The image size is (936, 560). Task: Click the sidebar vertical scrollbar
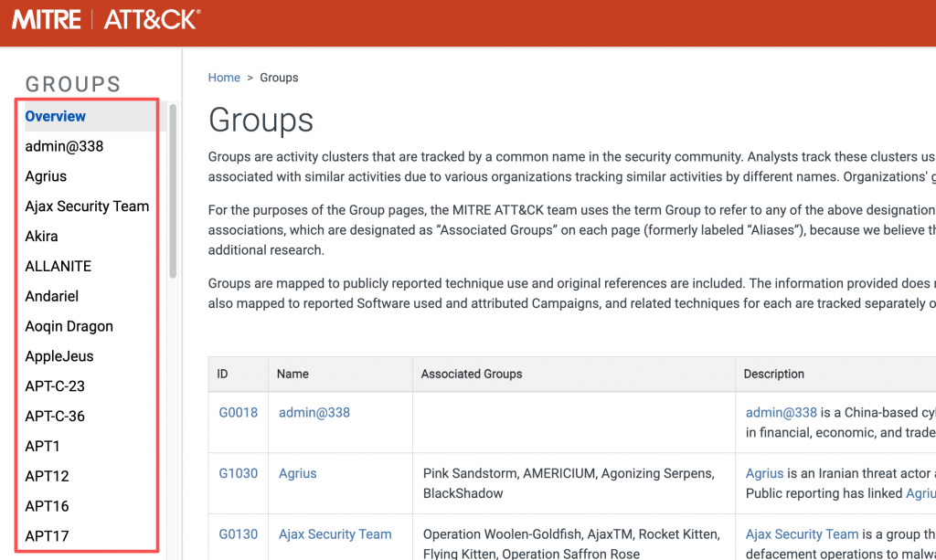[173, 192]
